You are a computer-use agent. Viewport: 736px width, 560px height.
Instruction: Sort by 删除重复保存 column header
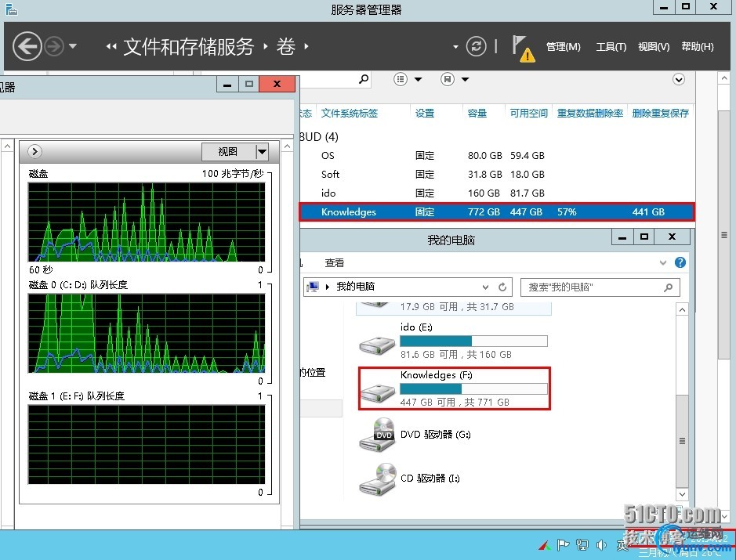point(661,113)
